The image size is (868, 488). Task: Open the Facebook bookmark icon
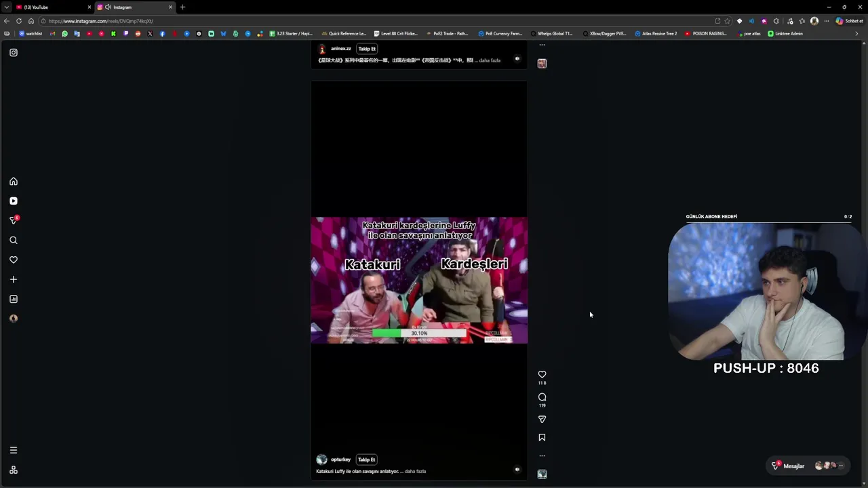click(x=162, y=34)
